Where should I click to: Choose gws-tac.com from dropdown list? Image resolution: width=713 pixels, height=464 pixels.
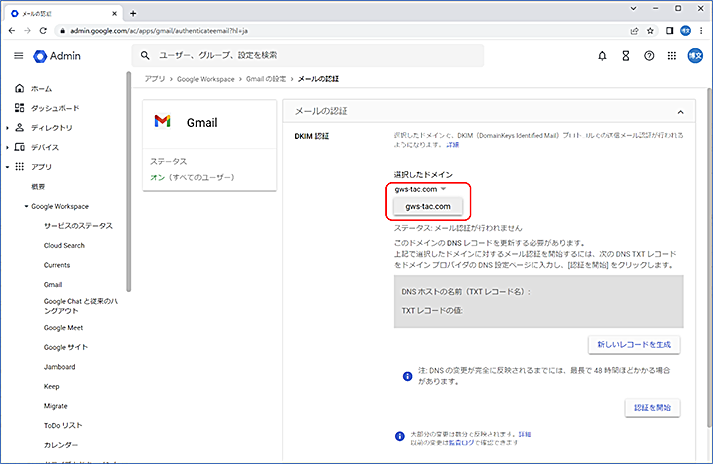[428, 207]
